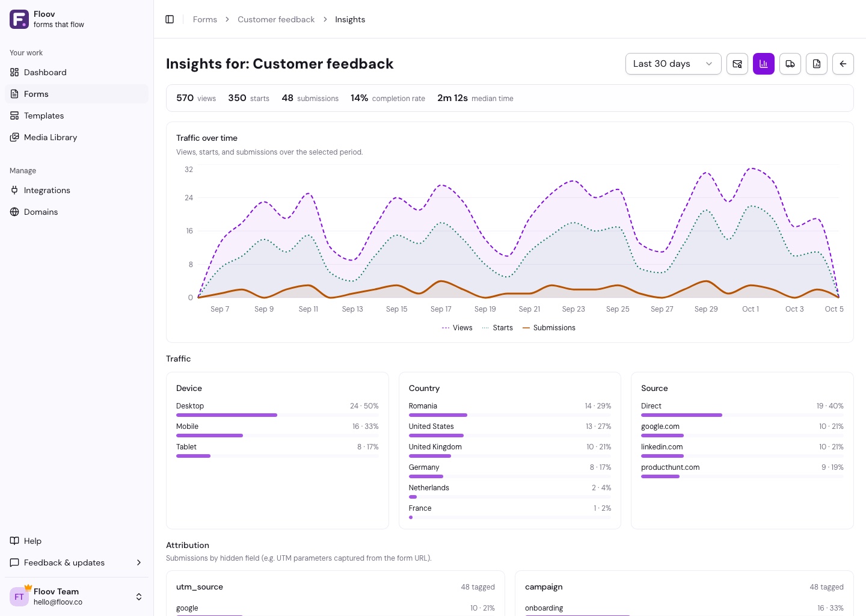Viewport: 866px width, 616px height.
Task: Select the bar chart Insights icon
Action: tap(764, 64)
